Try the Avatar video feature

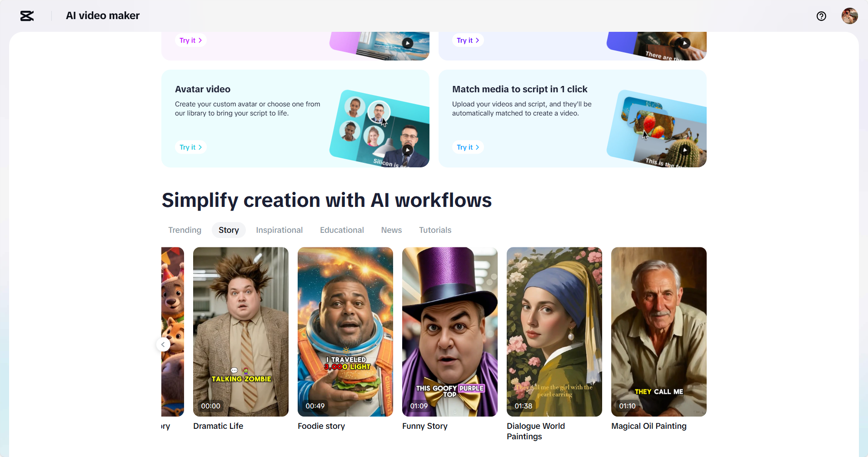click(x=190, y=147)
